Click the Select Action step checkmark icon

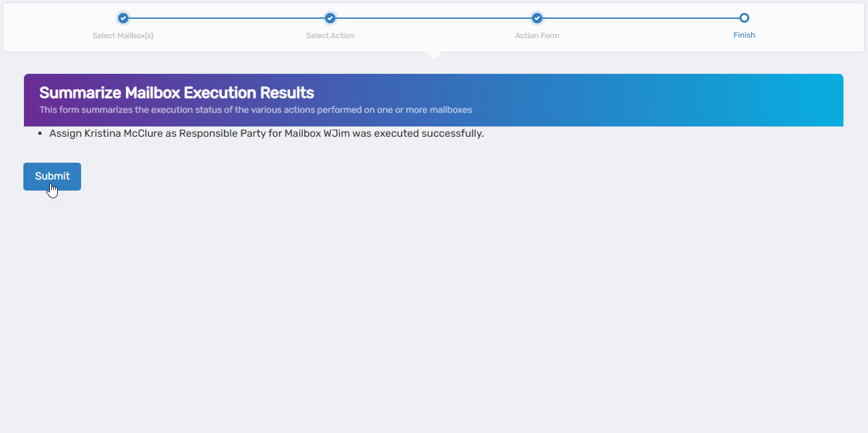[x=330, y=18]
